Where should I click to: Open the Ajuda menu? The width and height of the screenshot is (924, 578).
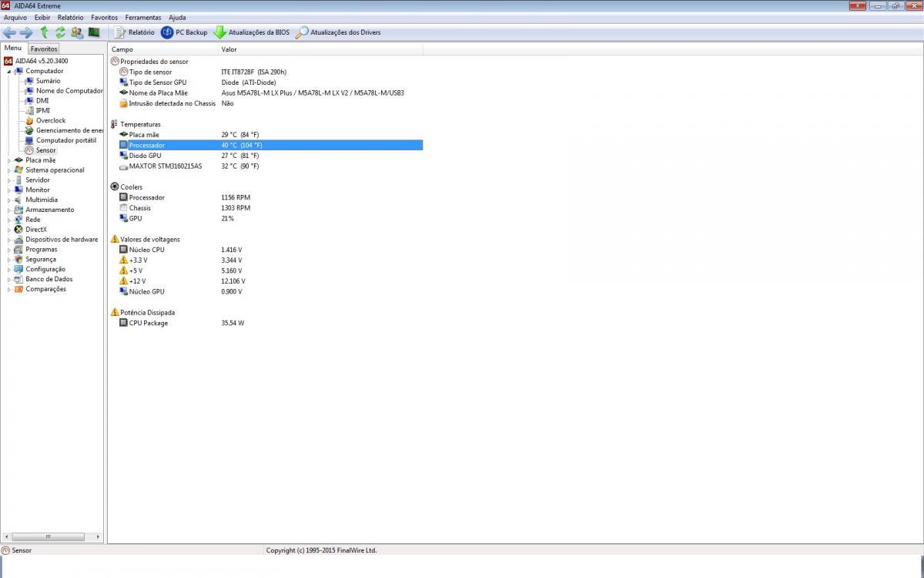(177, 17)
